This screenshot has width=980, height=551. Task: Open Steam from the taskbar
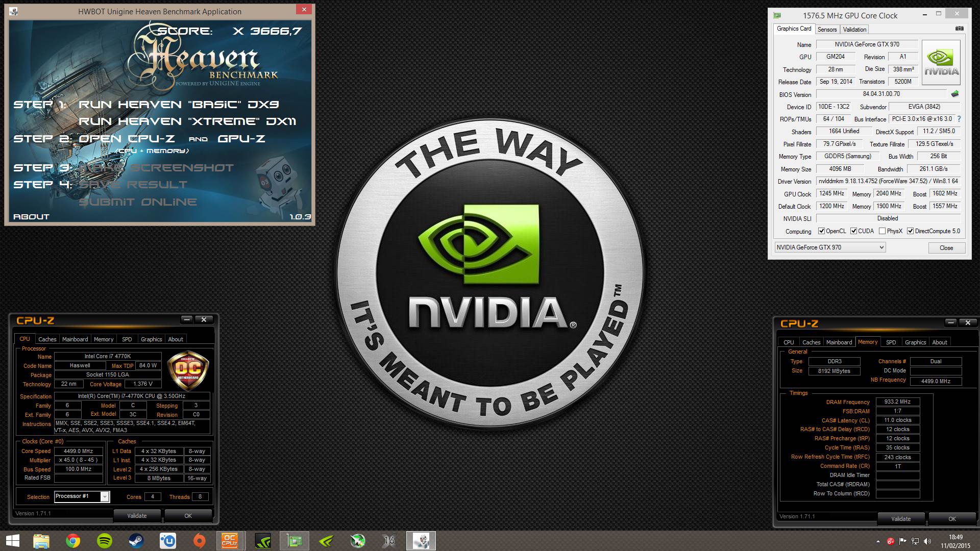136,541
